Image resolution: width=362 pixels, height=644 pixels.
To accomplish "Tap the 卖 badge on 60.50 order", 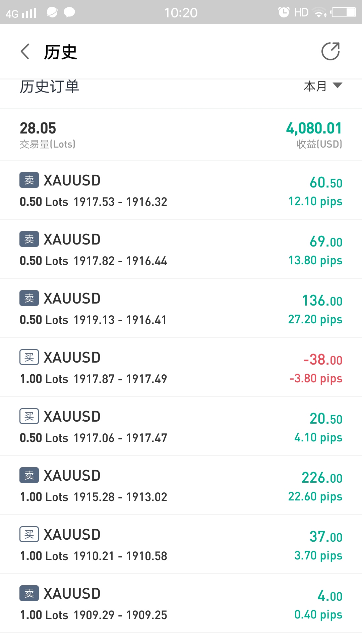I will [29, 180].
